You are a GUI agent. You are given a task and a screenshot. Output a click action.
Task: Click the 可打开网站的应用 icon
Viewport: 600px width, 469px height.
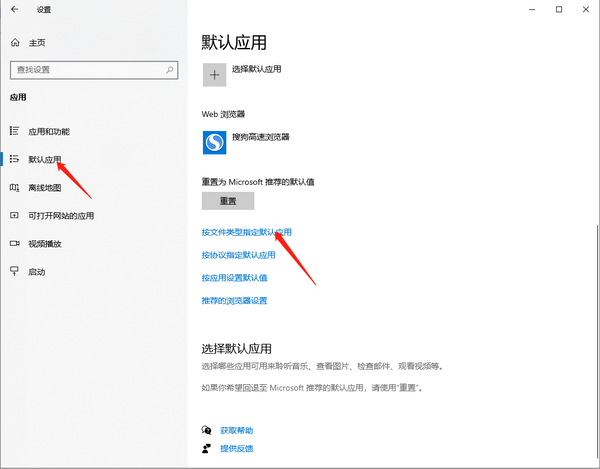14,215
